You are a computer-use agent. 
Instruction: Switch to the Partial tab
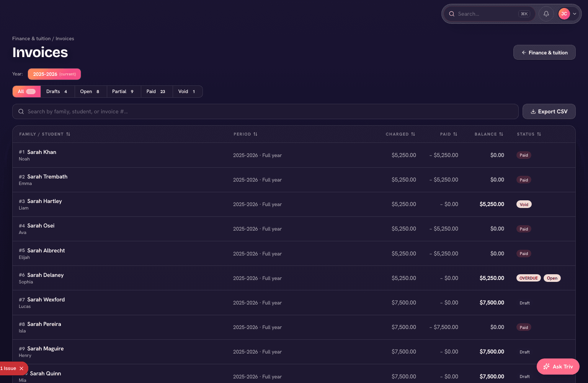(124, 92)
